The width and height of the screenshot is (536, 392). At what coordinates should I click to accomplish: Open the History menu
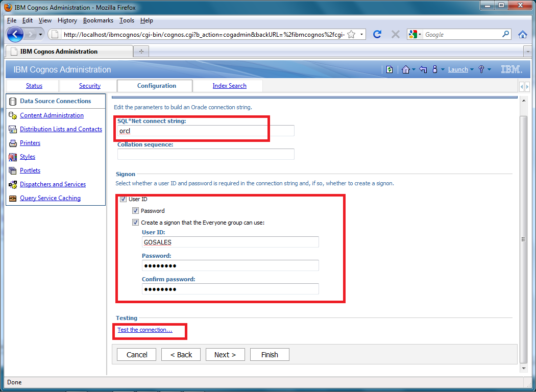[67, 20]
